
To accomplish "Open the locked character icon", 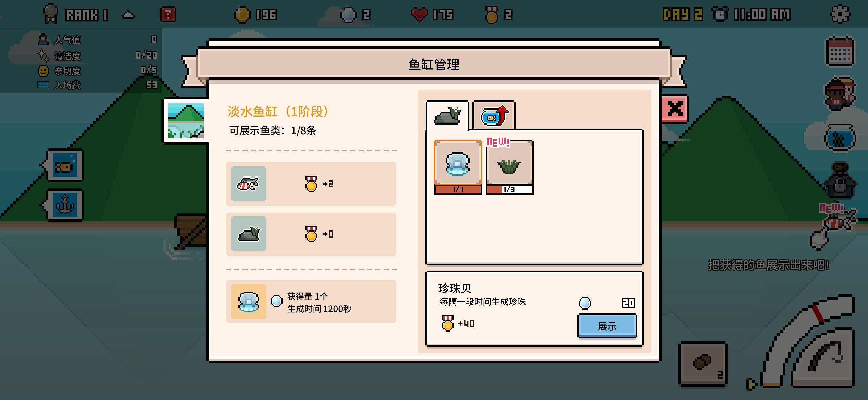I will (840, 181).
